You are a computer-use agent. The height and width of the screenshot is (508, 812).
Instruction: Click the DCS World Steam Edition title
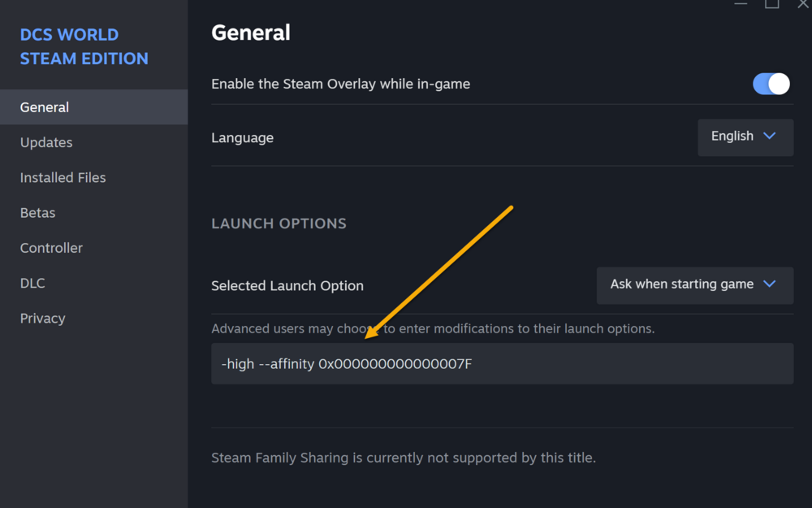tap(84, 46)
